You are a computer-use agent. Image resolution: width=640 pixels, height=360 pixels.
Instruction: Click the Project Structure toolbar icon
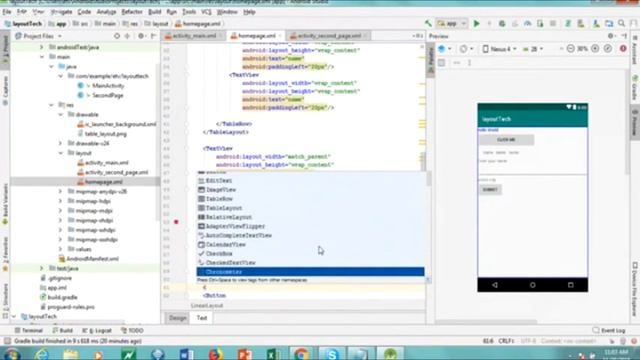pyautogui.click(x=609, y=24)
